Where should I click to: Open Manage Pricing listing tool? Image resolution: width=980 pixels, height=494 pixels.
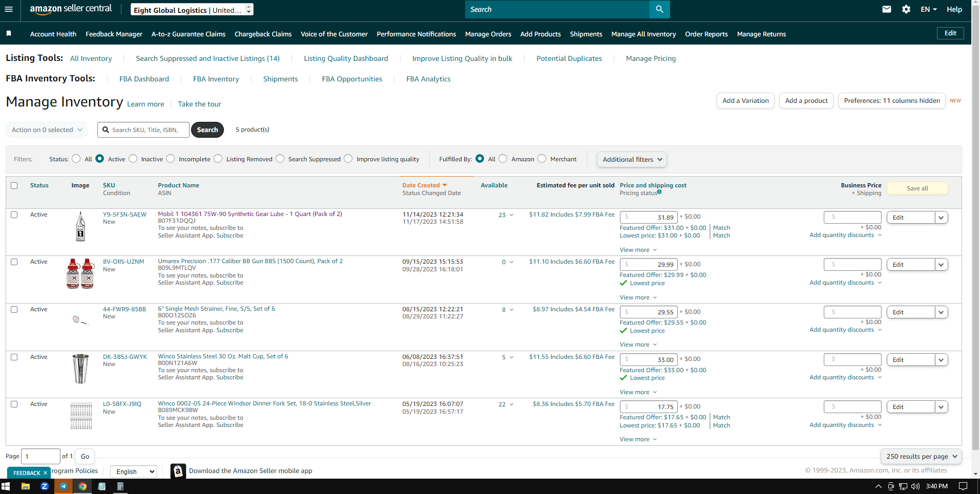point(651,58)
